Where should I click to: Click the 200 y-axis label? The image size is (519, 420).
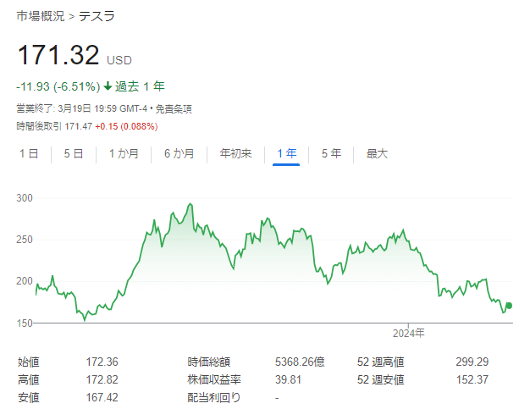pyautogui.click(x=25, y=281)
